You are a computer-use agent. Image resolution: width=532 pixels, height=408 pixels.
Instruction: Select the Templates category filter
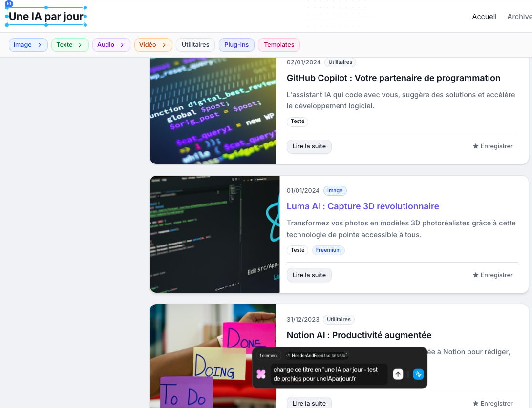[x=279, y=45]
